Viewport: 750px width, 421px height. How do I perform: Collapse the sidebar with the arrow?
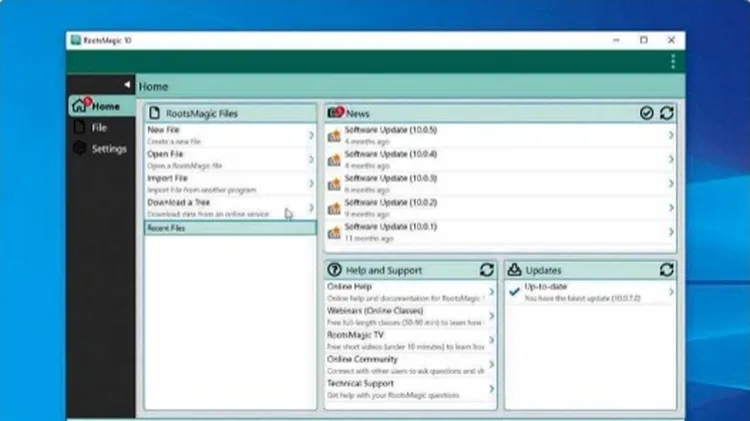click(x=127, y=85)
